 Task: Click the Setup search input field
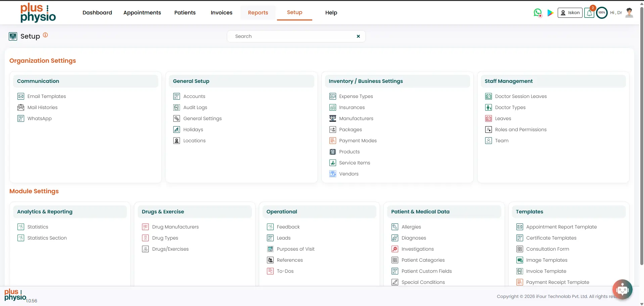[292, 36]
